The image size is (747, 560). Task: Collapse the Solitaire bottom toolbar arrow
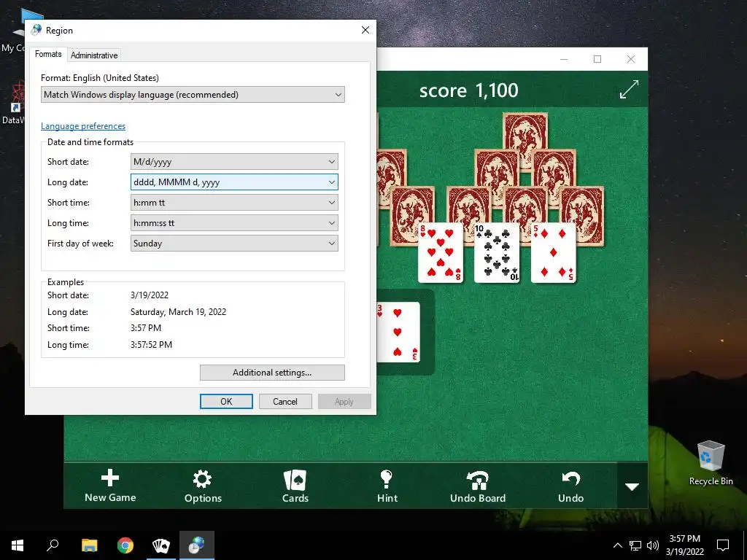click(632, 486)
